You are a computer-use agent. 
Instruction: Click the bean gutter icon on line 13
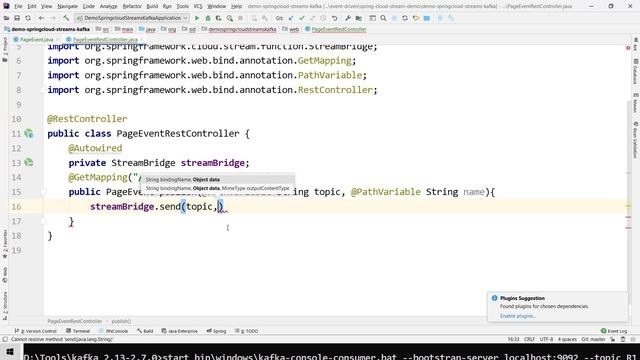(29, 162)
